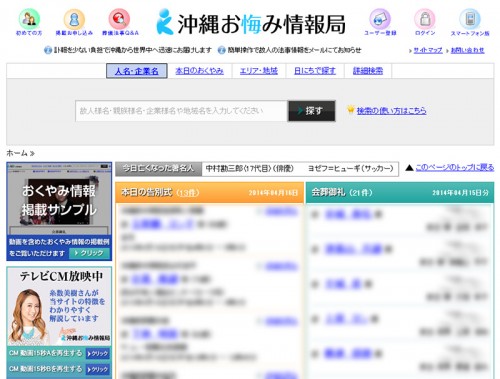
Task: Open the テレビCM放映中 banner
Action: 59,306
